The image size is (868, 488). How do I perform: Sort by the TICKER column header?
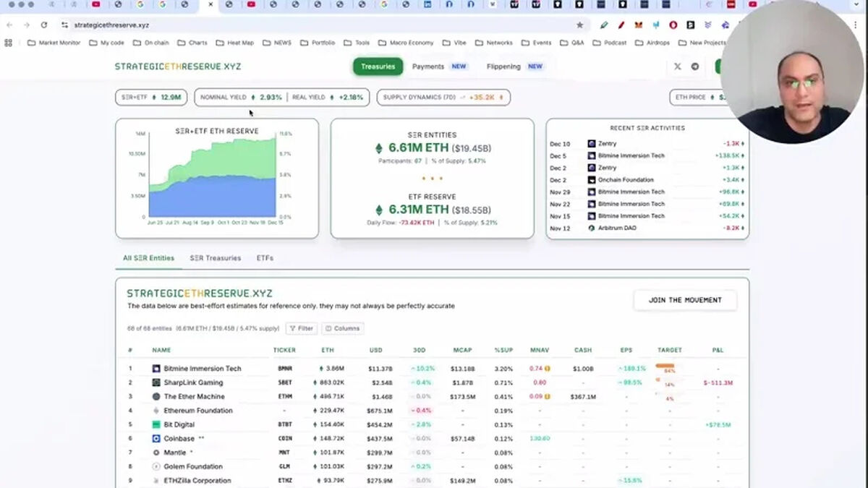[284, 350]
